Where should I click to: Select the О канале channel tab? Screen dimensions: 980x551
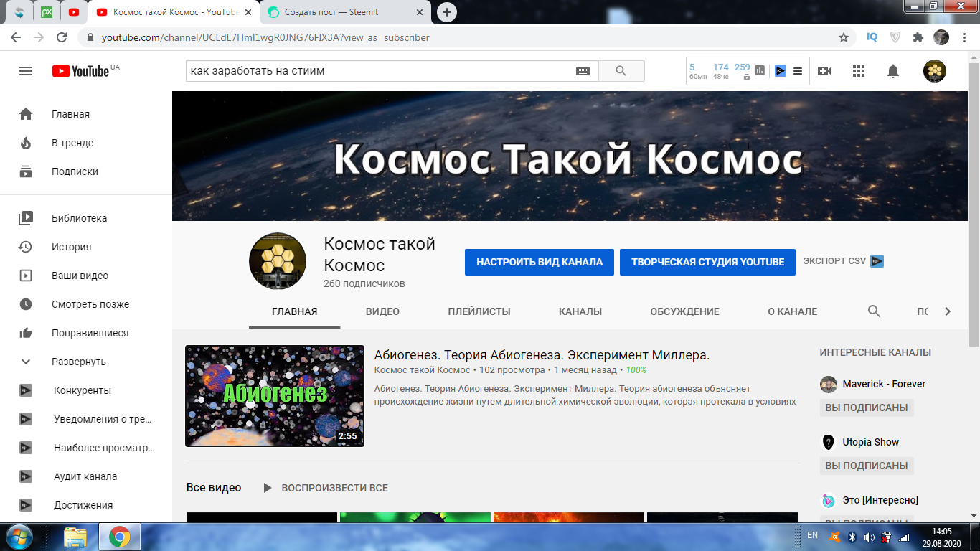[x=793, y=311]
